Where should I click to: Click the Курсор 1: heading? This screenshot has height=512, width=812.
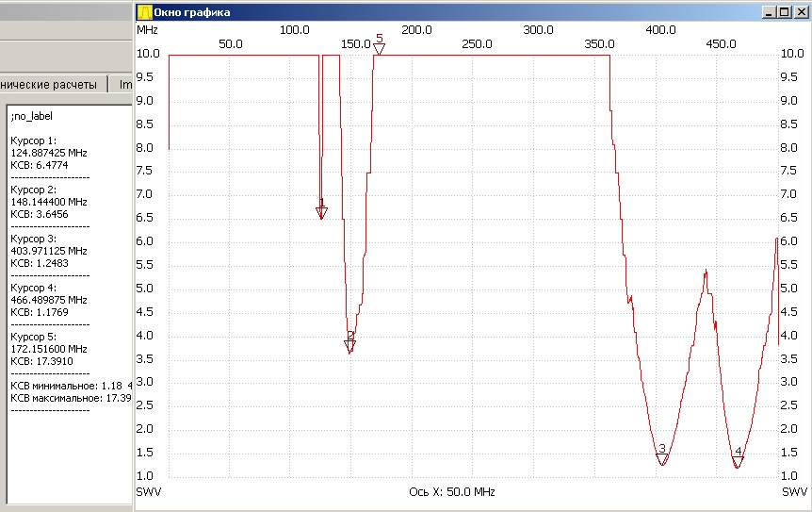coord(34,140)
